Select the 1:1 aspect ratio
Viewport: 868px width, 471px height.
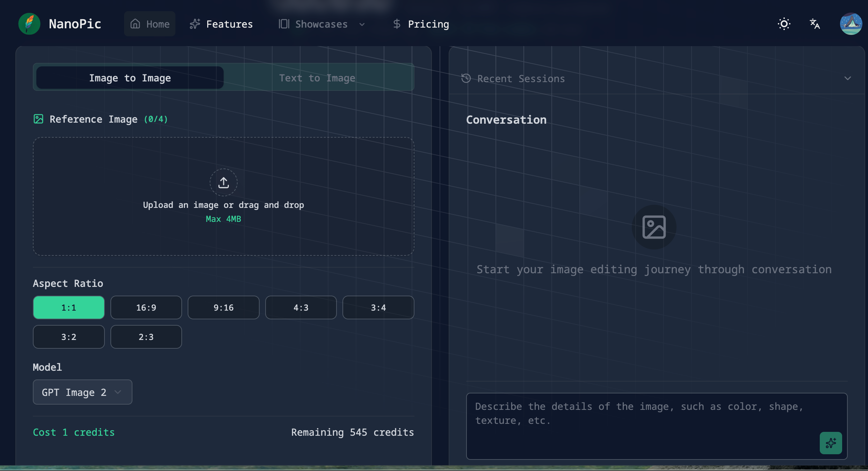click(x=69, y=307)
